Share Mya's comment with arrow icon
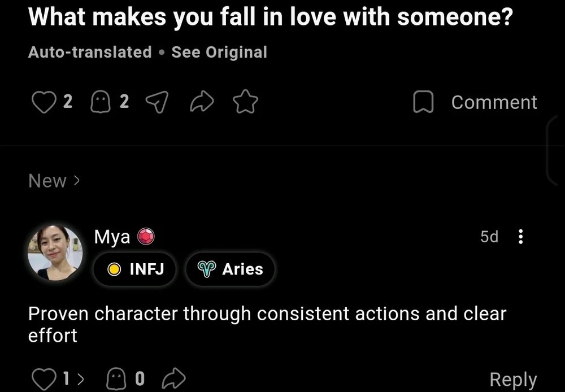565x392 pixels. (174, 379)
